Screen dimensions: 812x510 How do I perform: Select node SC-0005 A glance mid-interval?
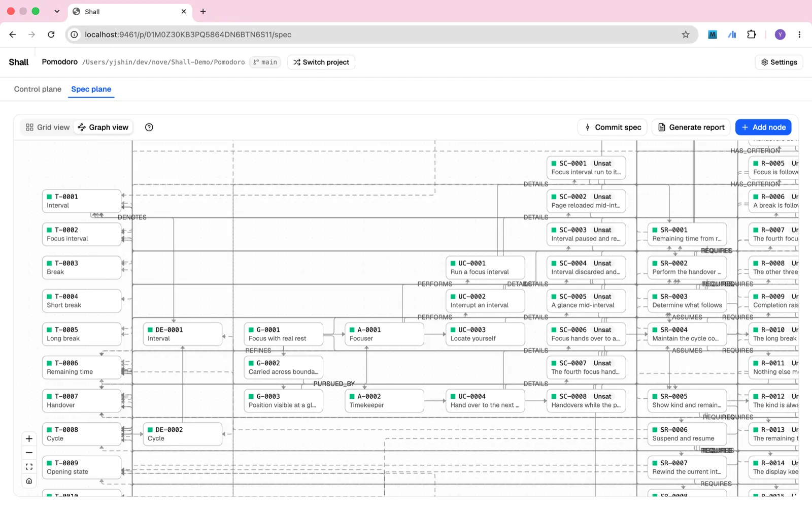pyautogui.click(x=587, y=301)
